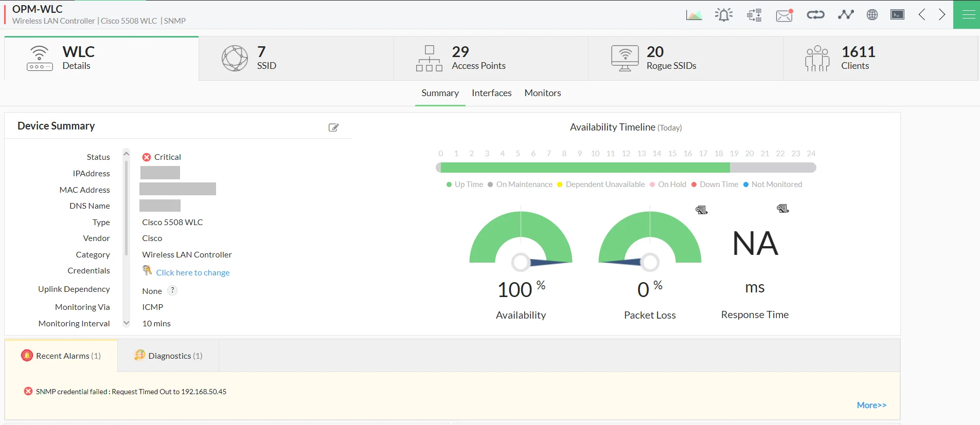Open the workflow icon in header
The height and width of the screenshot is (425, 980).
click(754, 15)
